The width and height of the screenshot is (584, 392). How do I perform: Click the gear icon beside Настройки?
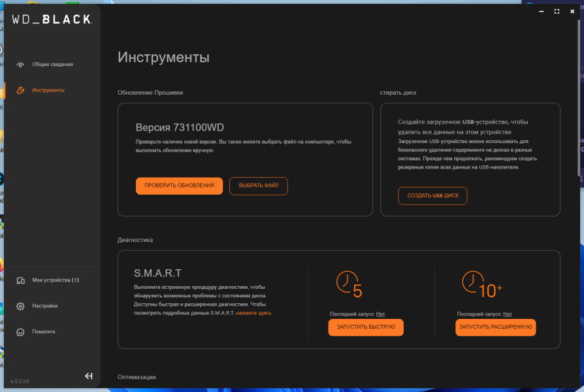point(20,306)
